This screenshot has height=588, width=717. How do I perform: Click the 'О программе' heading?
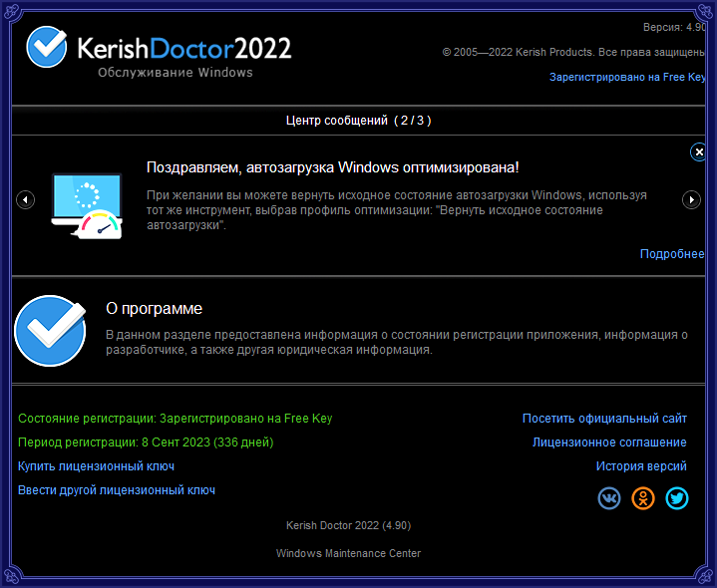tap(155, 308)
